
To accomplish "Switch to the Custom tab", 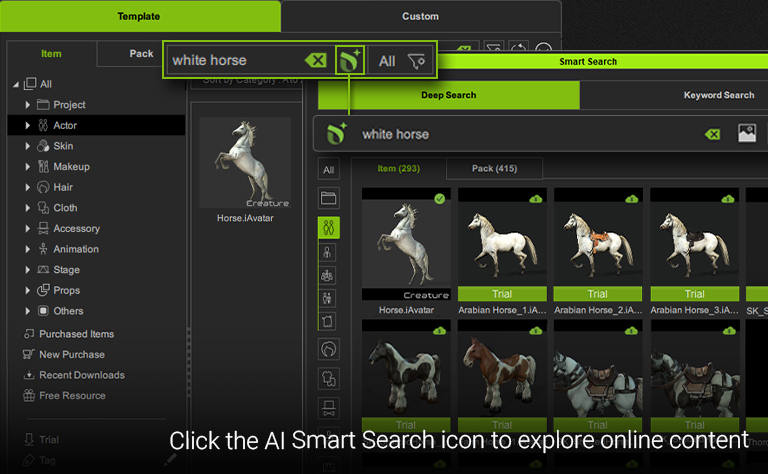I will [420, 16].
